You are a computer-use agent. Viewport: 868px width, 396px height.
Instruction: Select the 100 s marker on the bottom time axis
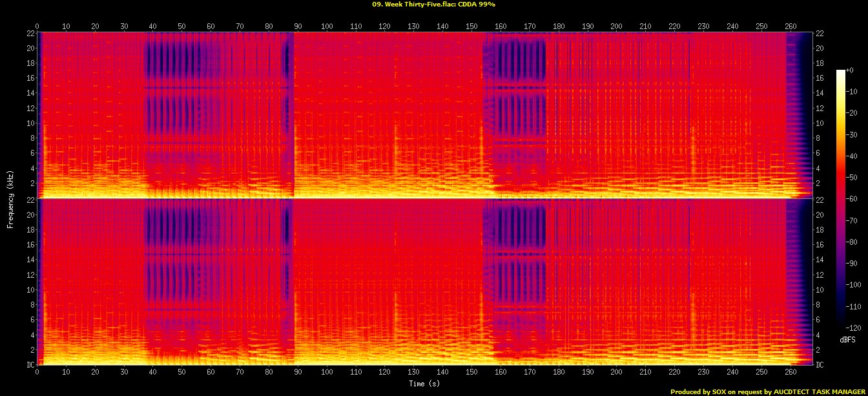(x=327, y=372)
